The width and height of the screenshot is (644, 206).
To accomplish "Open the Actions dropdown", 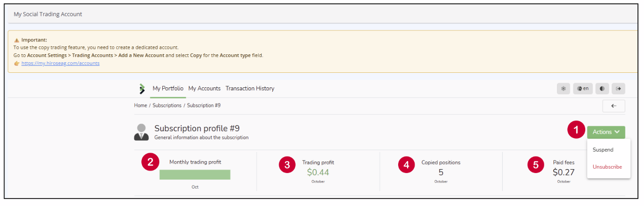I will tap(606, 132).
